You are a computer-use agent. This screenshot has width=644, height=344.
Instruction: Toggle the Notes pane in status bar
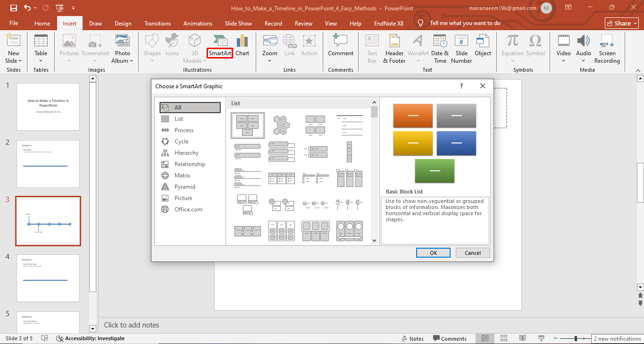tap(412, 338)
